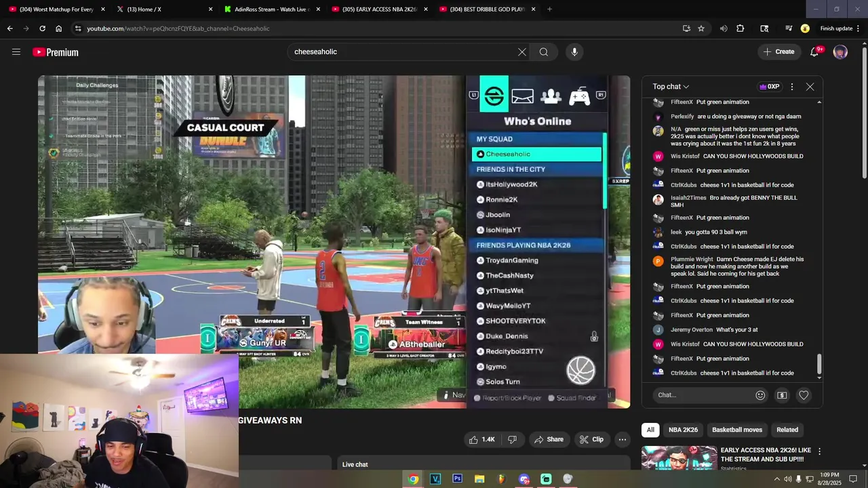Image resolution: width=868 pixels, height=488 pixels.
Task: Like the video with 1.4K thumbs up
Action: (482, 439)
